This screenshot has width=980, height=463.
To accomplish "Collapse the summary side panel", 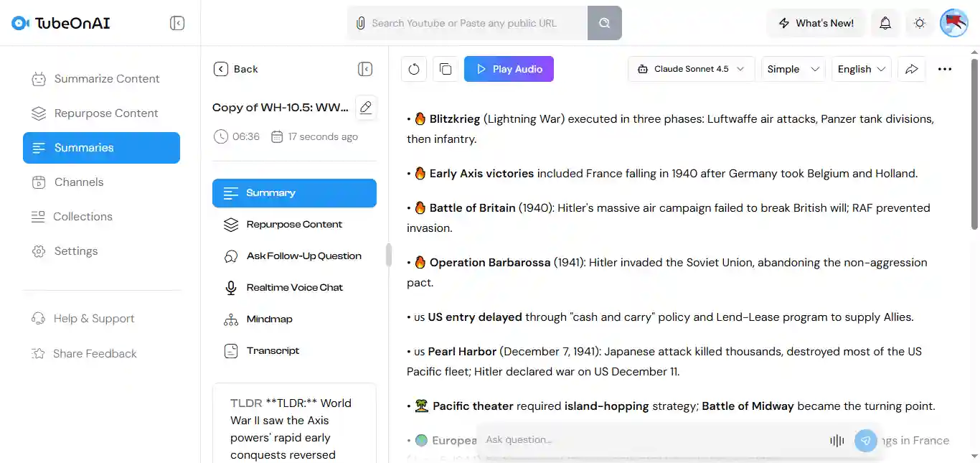I will click(365, 69).
